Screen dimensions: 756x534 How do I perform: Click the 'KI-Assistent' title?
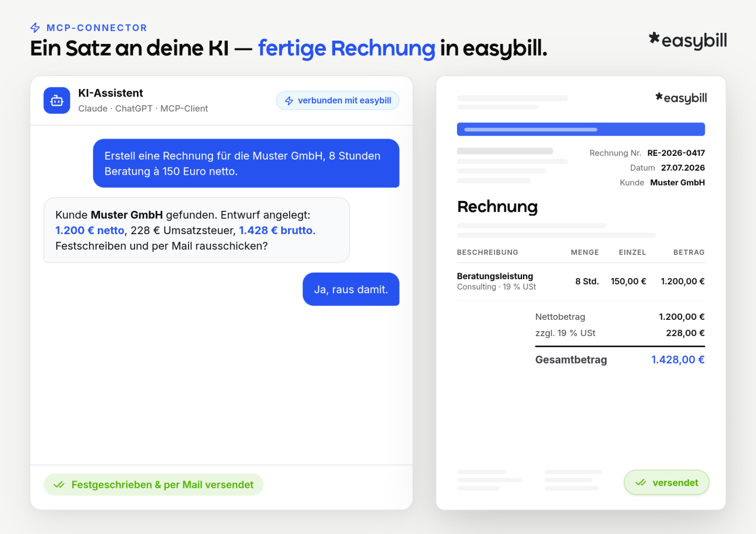click(x=111, y=93)
